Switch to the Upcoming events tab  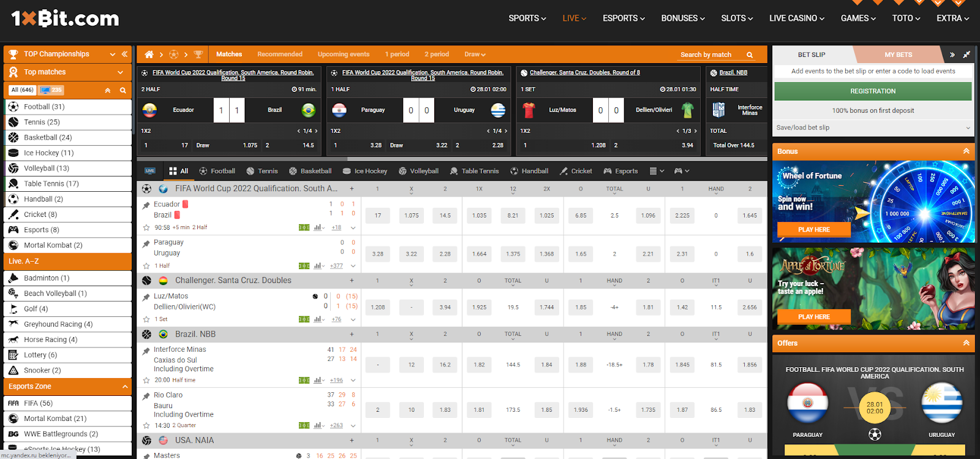(x=344, y=55)
